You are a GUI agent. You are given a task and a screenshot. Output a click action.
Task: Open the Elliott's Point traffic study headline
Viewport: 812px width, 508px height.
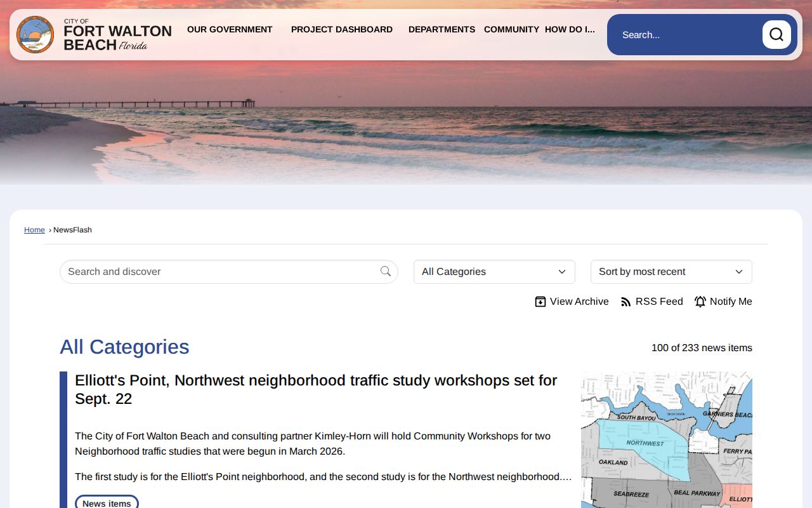[316, 389]
